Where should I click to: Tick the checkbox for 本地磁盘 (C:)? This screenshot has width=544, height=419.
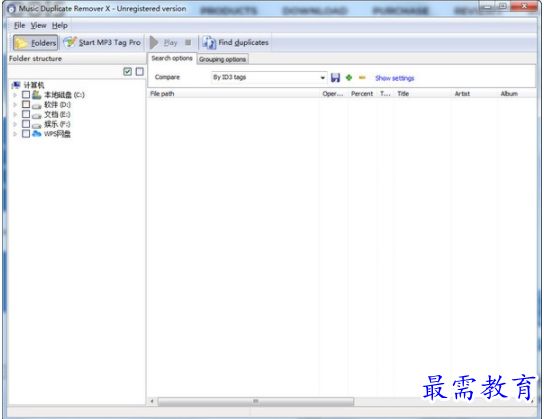click(26, 94)
